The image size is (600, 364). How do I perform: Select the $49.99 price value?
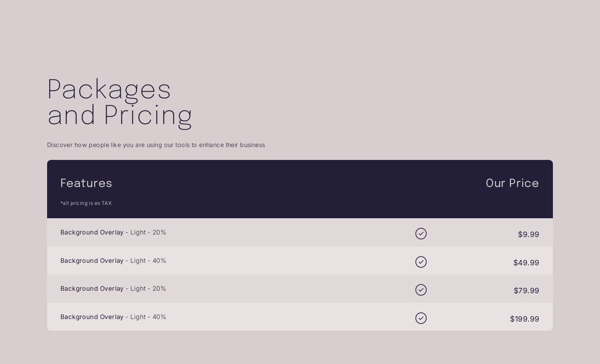point(526,263)
